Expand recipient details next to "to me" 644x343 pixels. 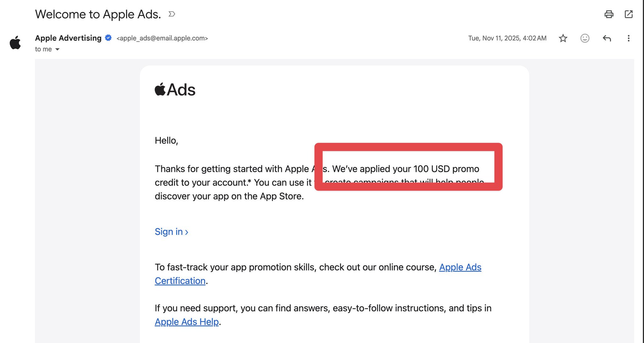pos(57,49)
